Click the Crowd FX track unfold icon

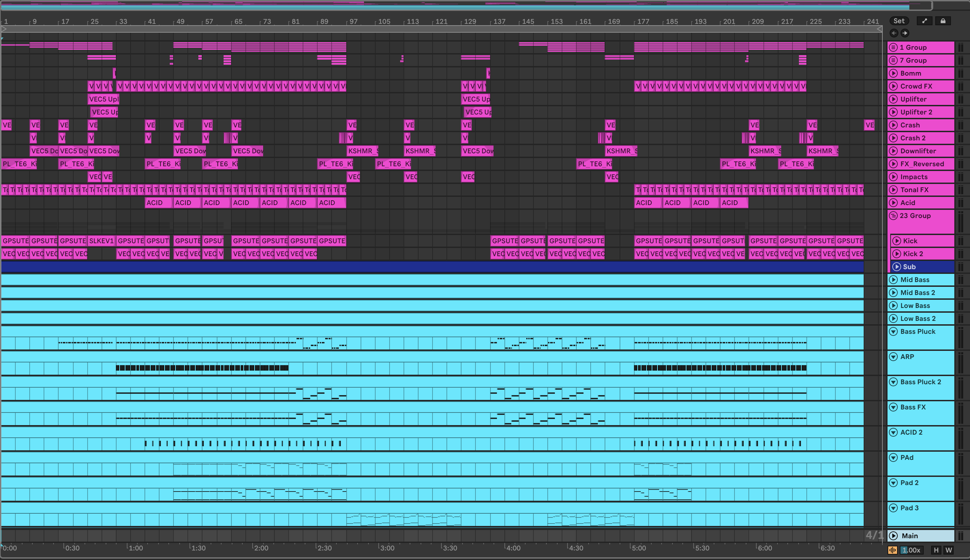893,86
